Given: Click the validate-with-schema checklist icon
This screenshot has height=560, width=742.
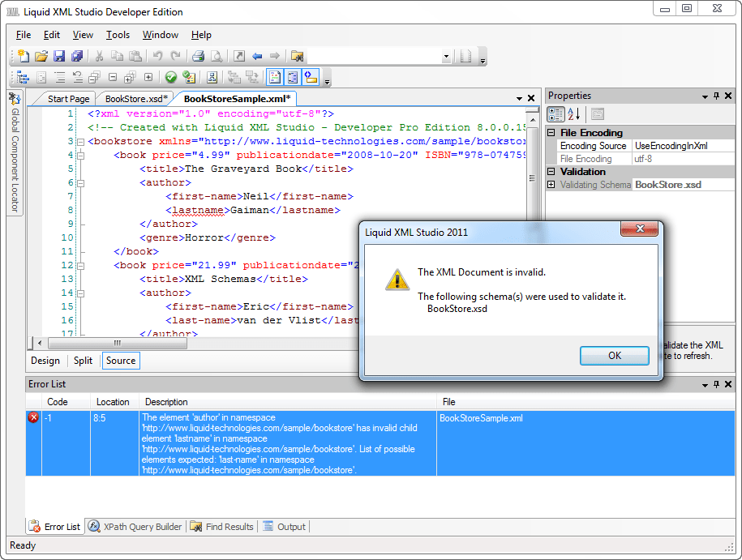Looking at the screenshot, I should coord(189,77).
